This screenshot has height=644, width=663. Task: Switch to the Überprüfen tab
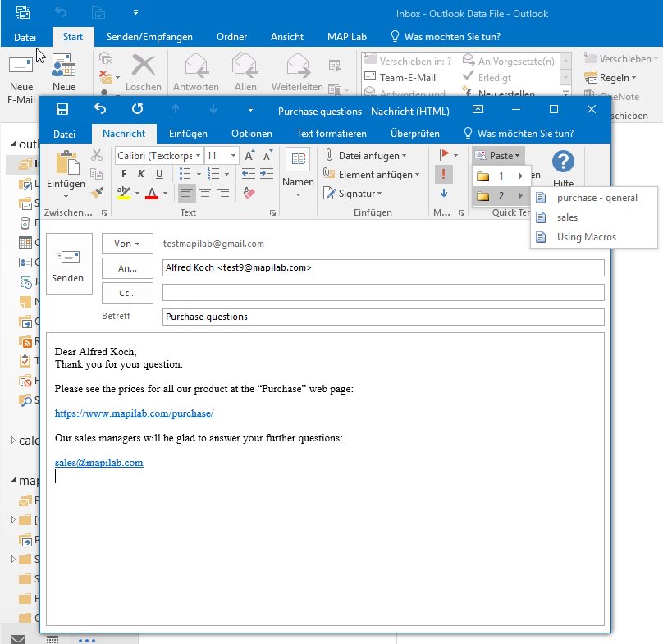click(415, 134)
